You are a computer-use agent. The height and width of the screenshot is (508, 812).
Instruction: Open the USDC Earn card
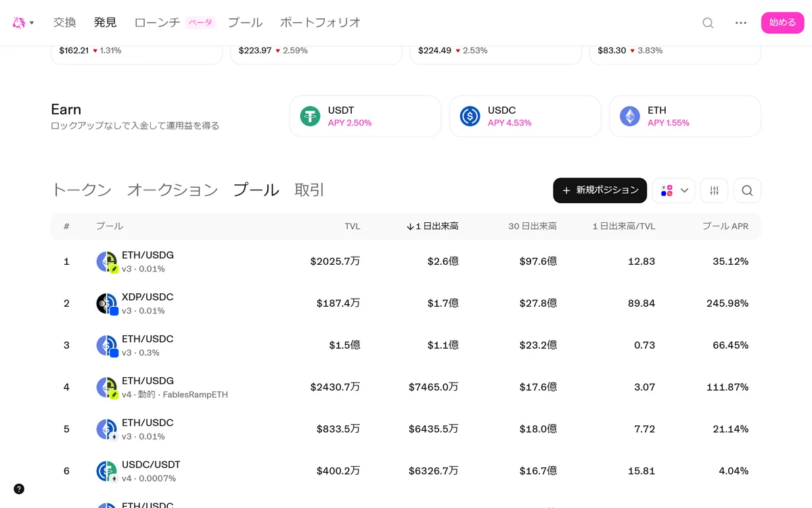pyautogui.click(x=525, y=117)
